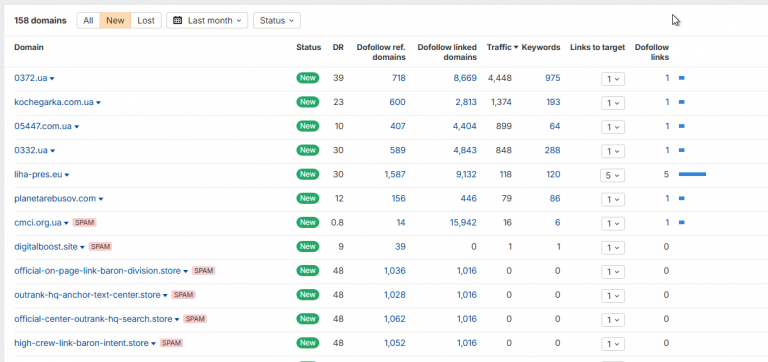
Task: Open the 05447.com.ua domain link
Action: pyautogui.click(x=43, y=126)
